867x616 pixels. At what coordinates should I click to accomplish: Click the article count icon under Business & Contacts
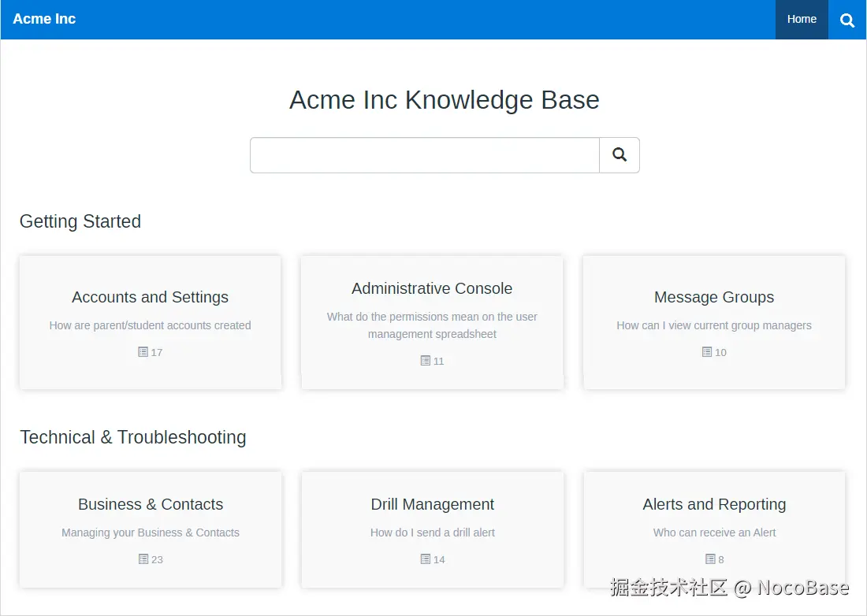coord(143,559)
